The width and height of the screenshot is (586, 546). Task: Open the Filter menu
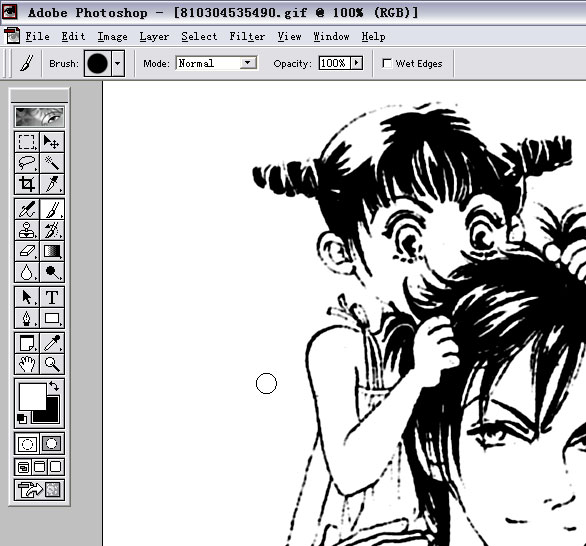[x=247, y=37]
